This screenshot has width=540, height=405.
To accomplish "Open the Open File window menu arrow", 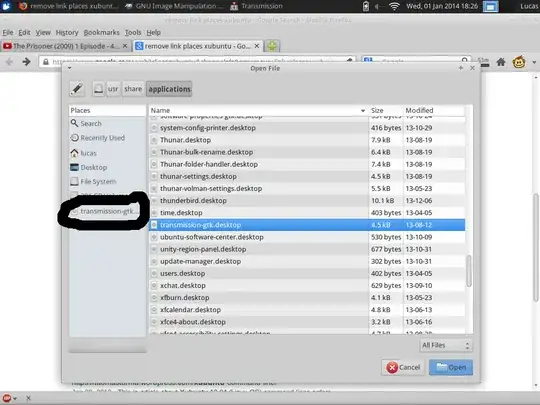I will click(x=70, y=68).
